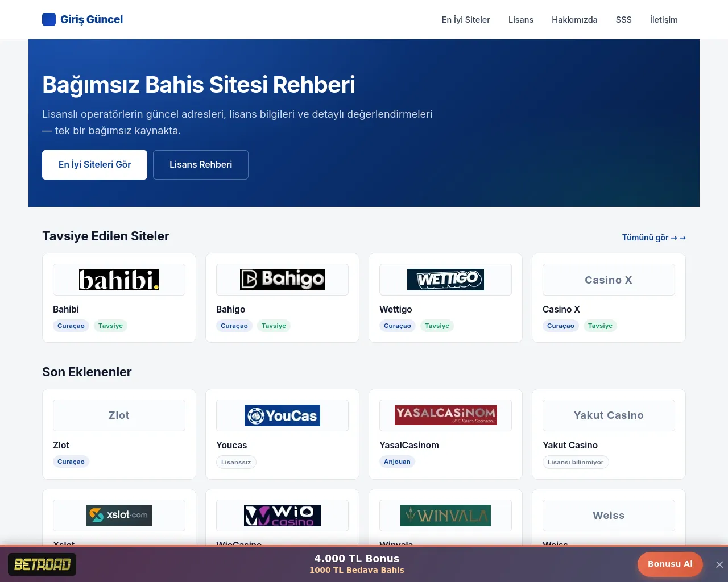Click the YouCas logo image
This screenshot has height=582, width=728.
click(283, 415)
